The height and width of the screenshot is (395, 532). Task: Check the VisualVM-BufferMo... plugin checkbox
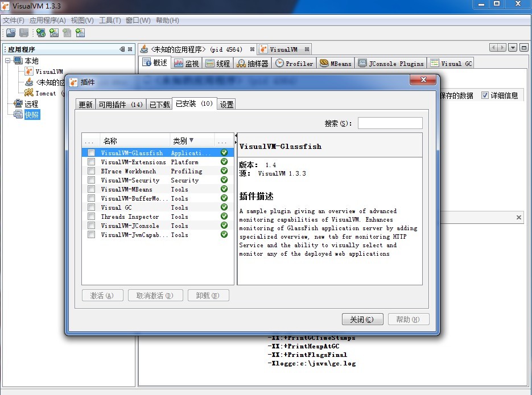pyautogui.click(x=91, y=198)
